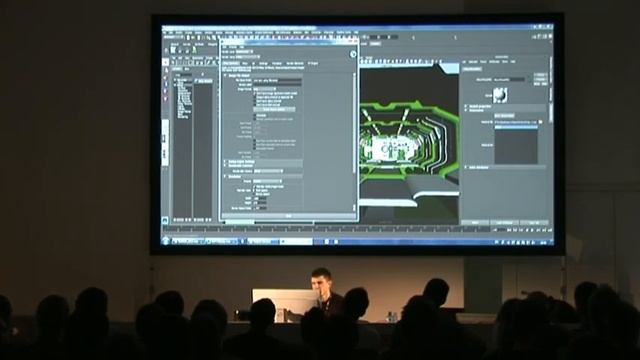Open the Image format dropdown
Viewport: 640px width, 360px height.
point(265,89)
